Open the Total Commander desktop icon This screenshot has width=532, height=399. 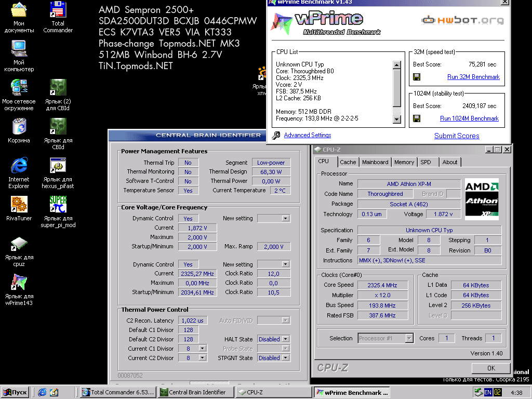58,17
